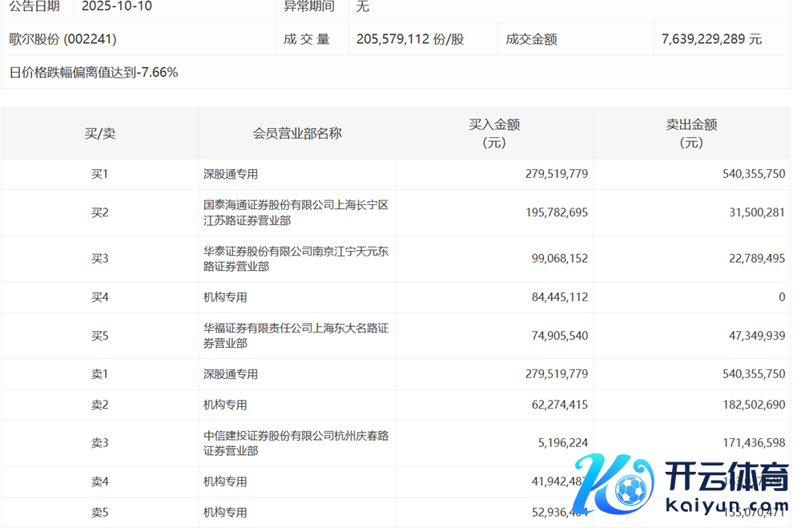The image size is (801, 532).
Task: Click the 205,579,112 trading volume value
Action: [x=410, y=39]
